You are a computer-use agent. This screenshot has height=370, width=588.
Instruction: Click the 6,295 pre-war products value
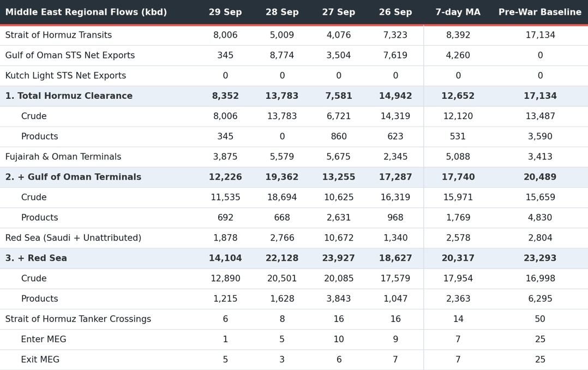[x=540, y=299]
